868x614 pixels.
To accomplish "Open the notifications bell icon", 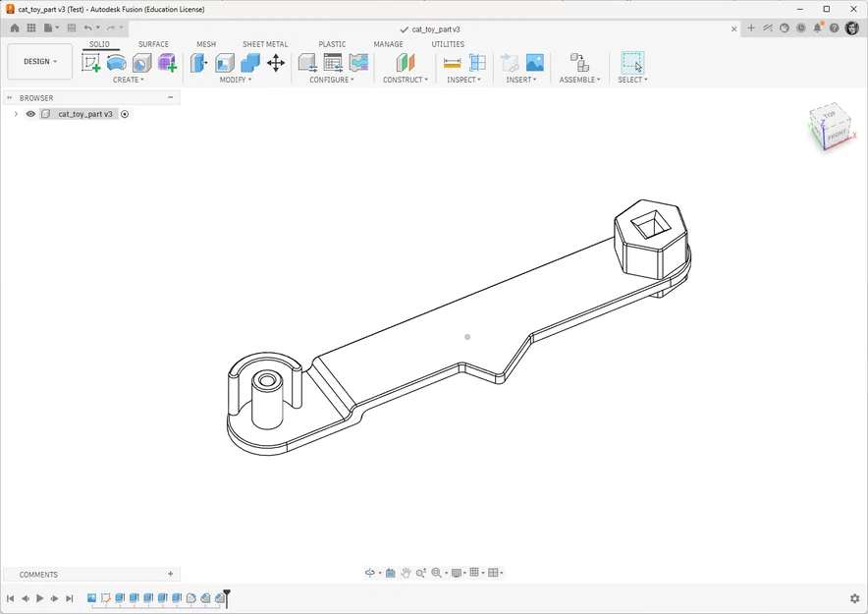I will (x=818, y=28).
